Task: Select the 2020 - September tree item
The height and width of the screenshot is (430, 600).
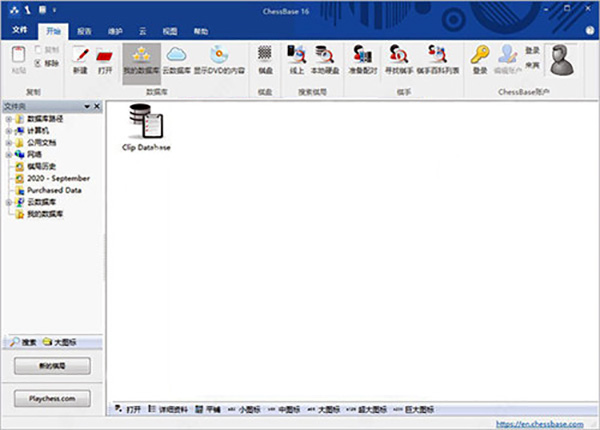Action: pos(58,178)
